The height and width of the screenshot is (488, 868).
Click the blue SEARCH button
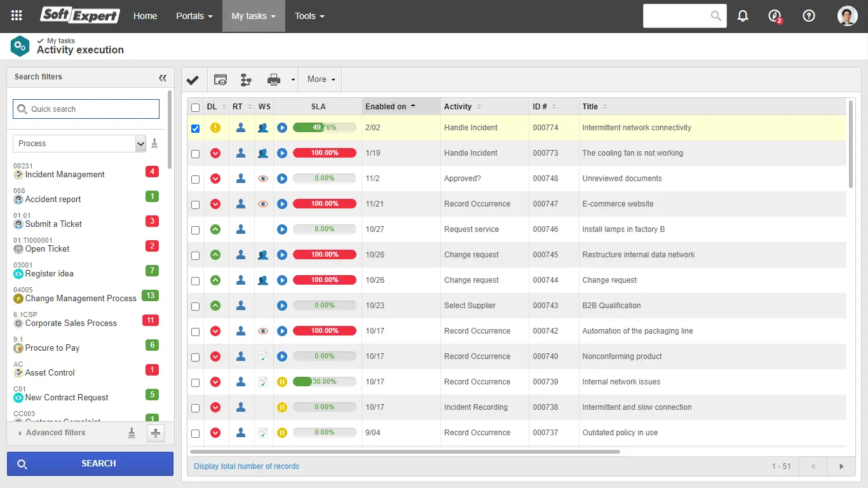click(90, 464)
